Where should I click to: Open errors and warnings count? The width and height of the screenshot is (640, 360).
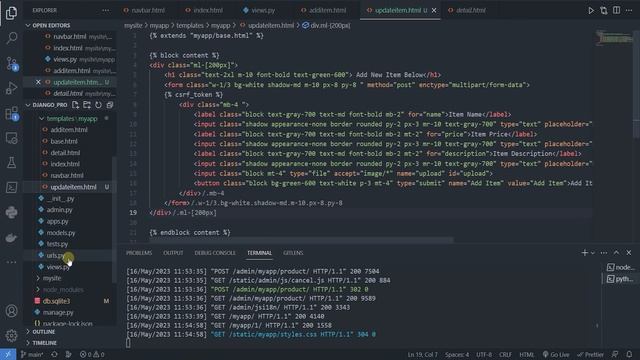(92, 354)
